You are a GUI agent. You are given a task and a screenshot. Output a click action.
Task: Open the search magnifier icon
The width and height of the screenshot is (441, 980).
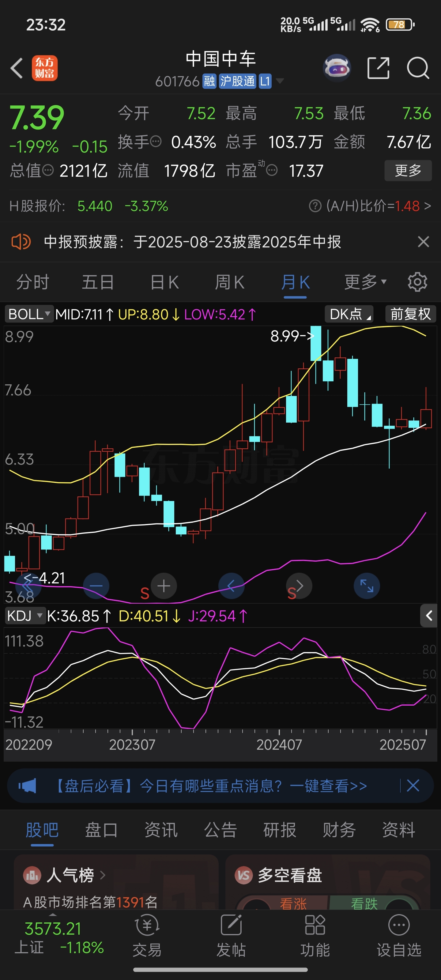418,68
